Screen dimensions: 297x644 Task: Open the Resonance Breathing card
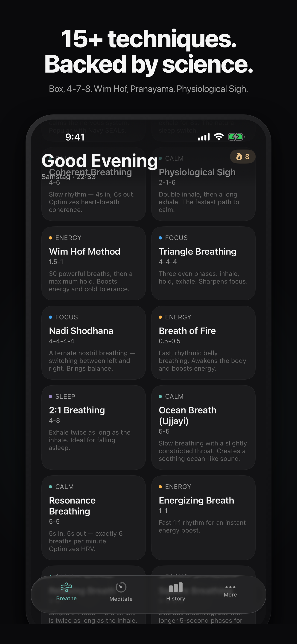coord(93,518)
